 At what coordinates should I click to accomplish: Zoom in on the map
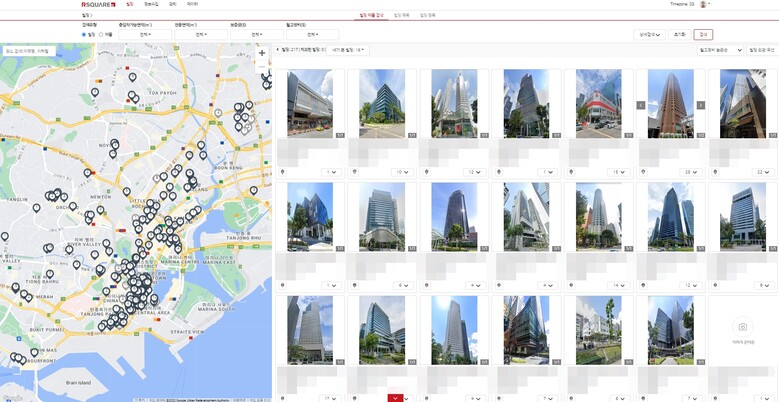click(262, 53)
